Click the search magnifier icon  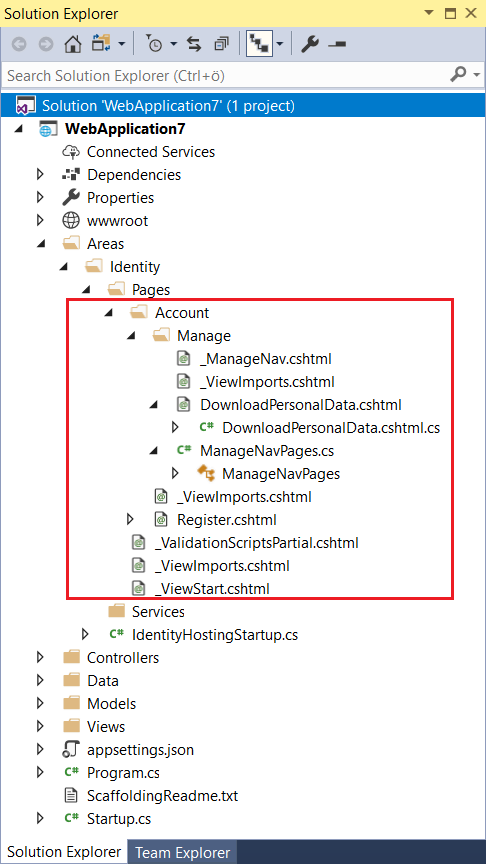pos(458,74)
